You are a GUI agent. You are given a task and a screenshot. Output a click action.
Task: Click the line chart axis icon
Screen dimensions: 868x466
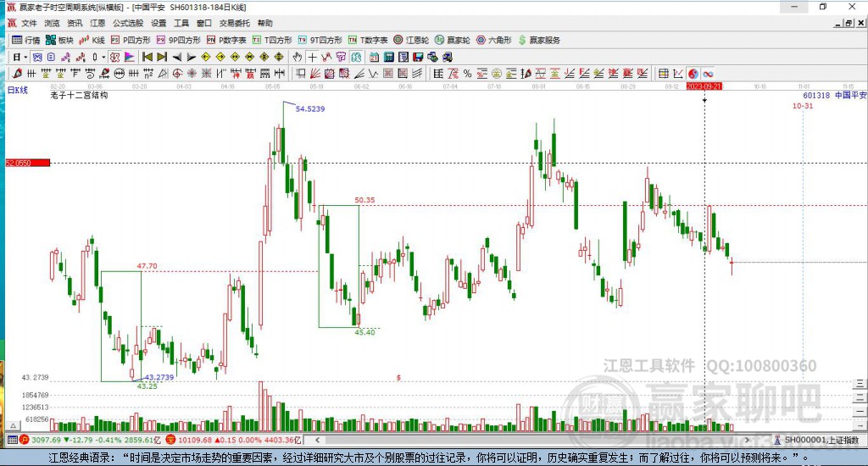[678, 73]
